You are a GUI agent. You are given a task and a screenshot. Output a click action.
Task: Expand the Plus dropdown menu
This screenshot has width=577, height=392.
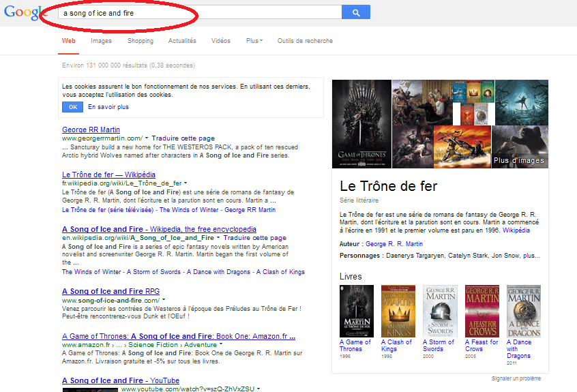(x=254, y=41)
